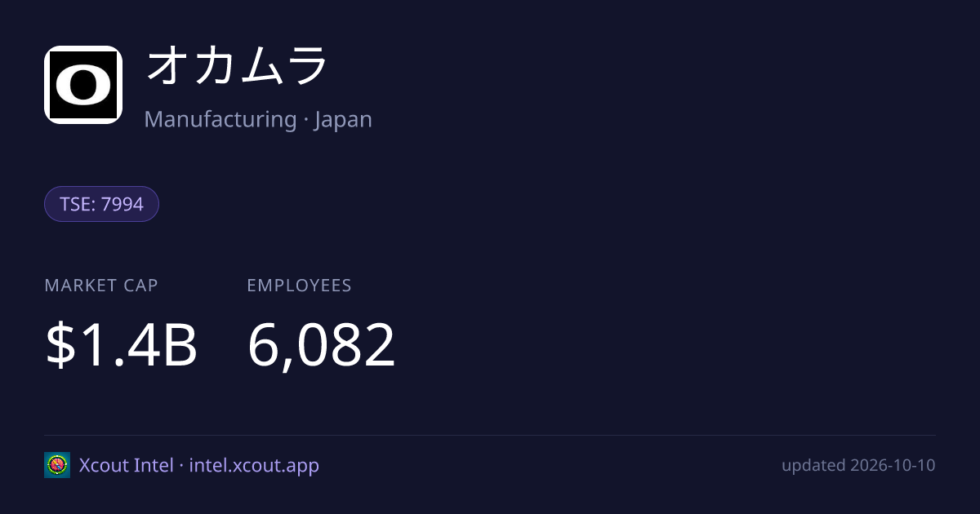Click the Manufacturing industry label
Image resolution: width=980 pixels, height=514 pixels.
pyautogui.click(x=220, y=119)
